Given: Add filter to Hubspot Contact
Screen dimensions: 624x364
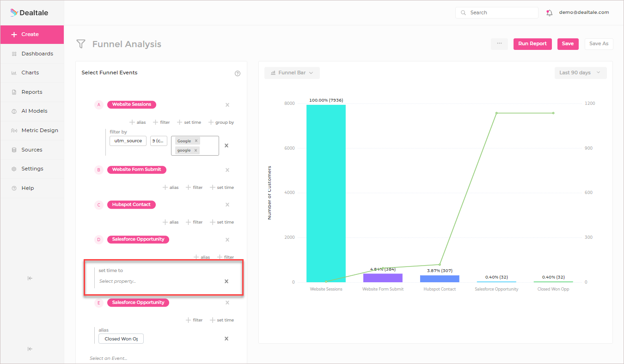Looking at the screenshot, I should coord(194,222).
